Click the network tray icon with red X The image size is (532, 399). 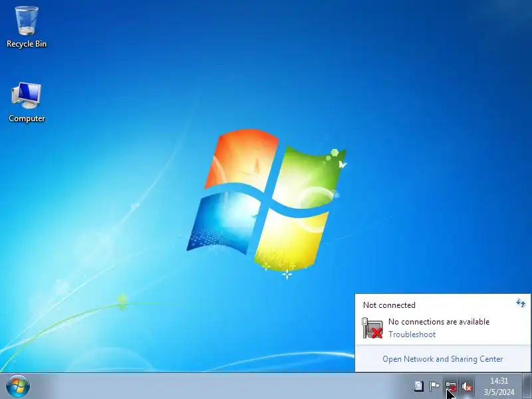[x=451, y=386]
